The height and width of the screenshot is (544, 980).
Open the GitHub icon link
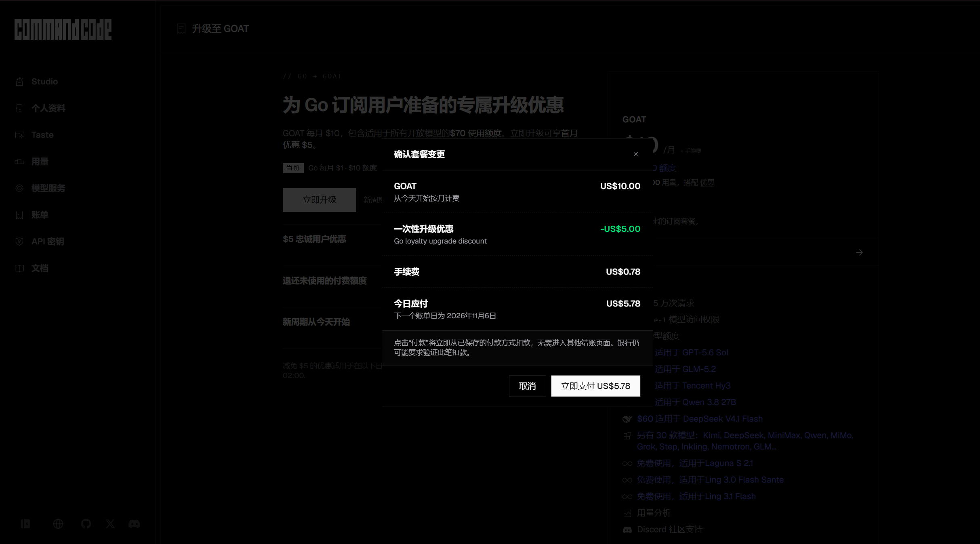tap(86, 524)
